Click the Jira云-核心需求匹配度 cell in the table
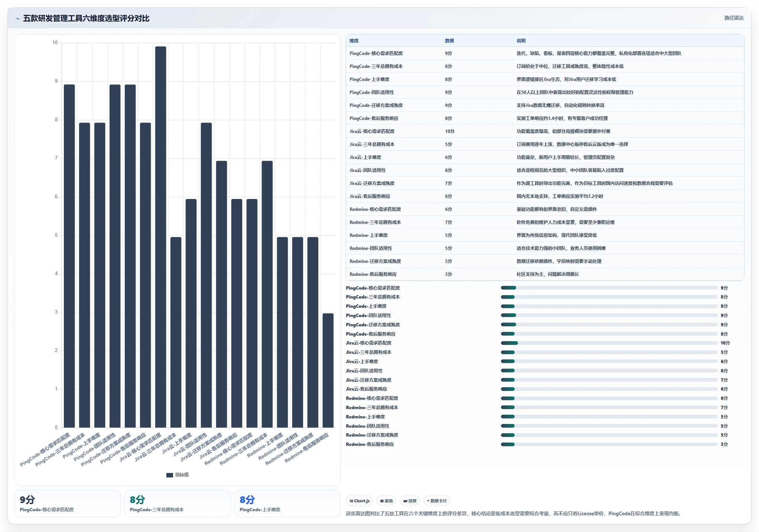Viewport: 759px width, 532px height. 372,131
